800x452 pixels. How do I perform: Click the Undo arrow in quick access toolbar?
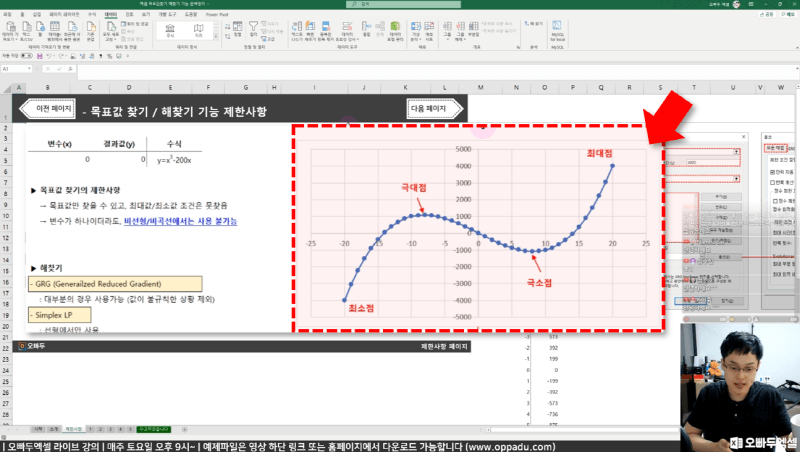click(49, 56)
